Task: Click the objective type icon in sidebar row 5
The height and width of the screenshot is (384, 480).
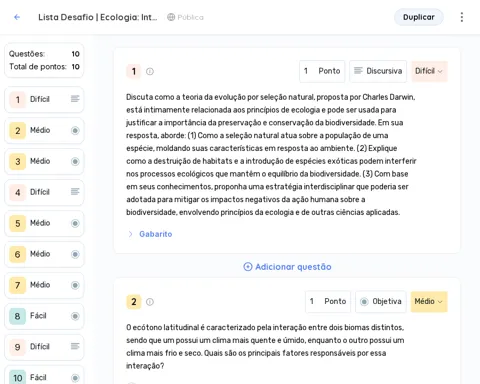Action: [75, 223]
